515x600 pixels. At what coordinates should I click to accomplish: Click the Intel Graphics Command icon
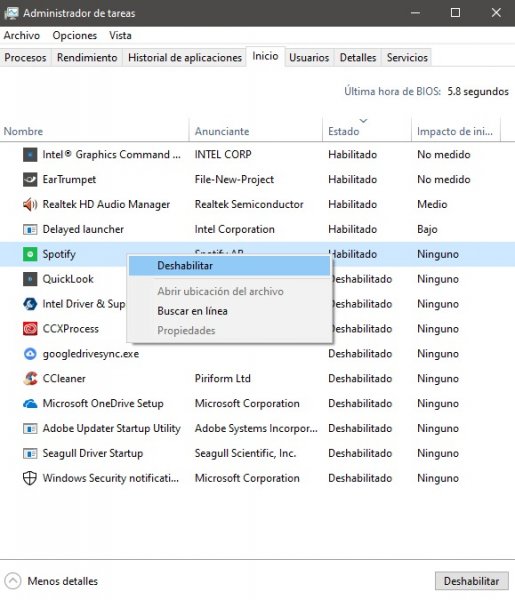tap(30, 155)
